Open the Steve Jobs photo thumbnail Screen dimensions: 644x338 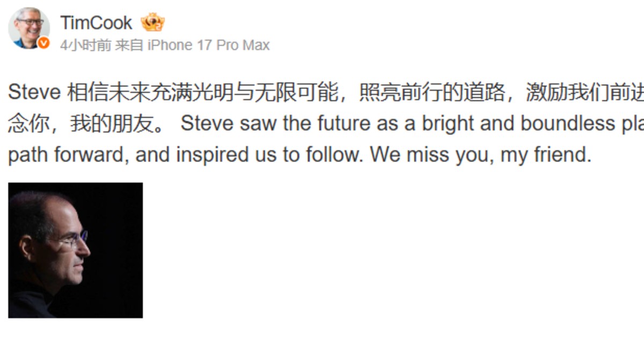(x=76, y=250)
